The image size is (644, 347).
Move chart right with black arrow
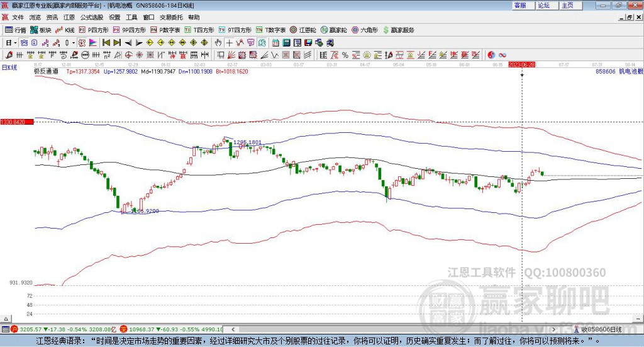point(139,43)
